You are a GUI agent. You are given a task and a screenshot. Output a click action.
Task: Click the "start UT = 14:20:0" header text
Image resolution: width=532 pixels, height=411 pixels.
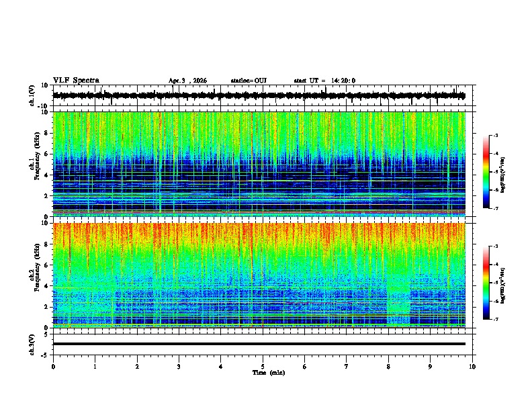324,81
